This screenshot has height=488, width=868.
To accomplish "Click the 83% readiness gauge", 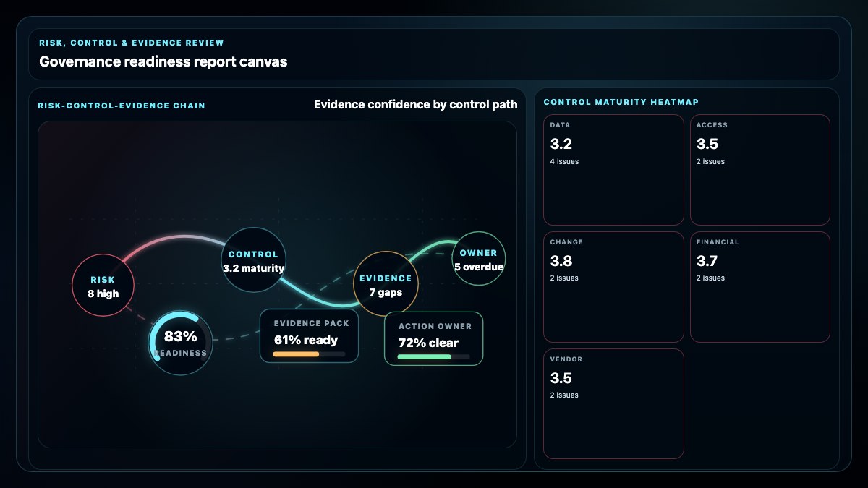I will coord(181,343).
